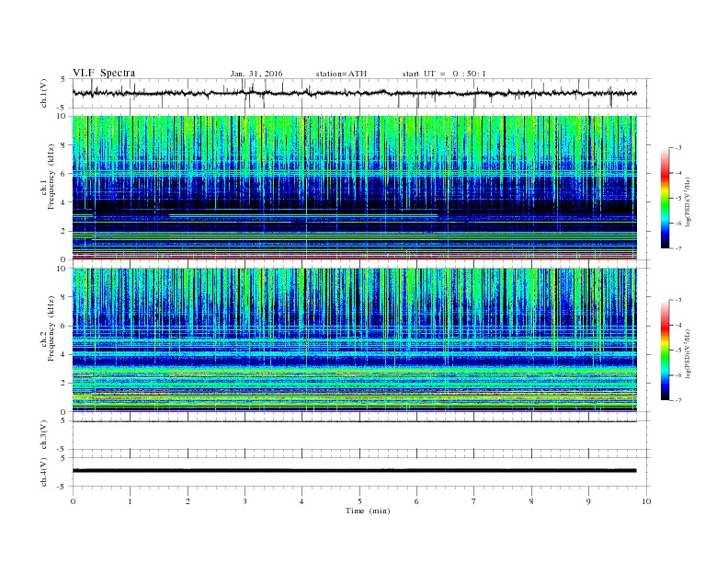Click the "-4" tick on upper color bar
The height and width of the screenshot is (563, 728).
[677, 173]
